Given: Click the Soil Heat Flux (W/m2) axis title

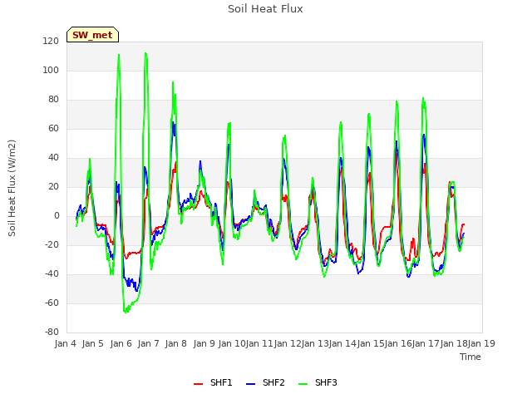Looking at the screenshot, I should coord(12,188).
